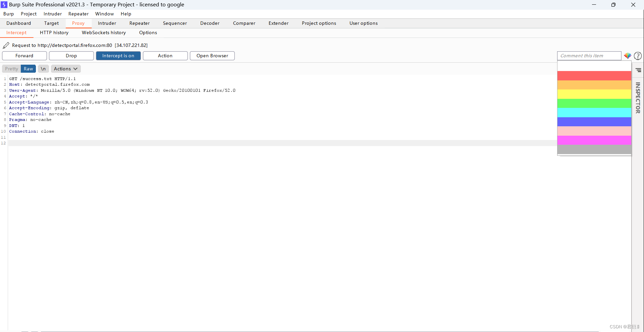The height and width of the screenshot is (332, 644).
Task: Click the Host header line
Action: pos(49,84)
